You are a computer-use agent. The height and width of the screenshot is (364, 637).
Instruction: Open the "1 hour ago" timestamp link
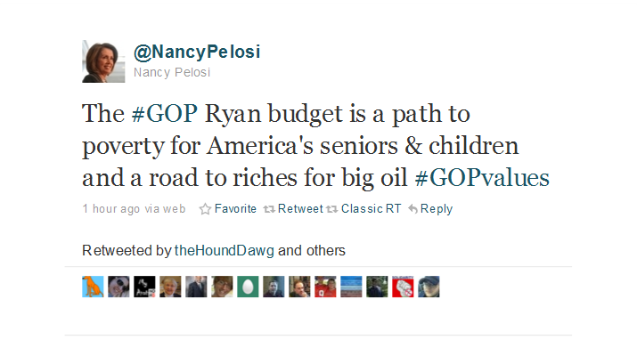tap(110, 209)
